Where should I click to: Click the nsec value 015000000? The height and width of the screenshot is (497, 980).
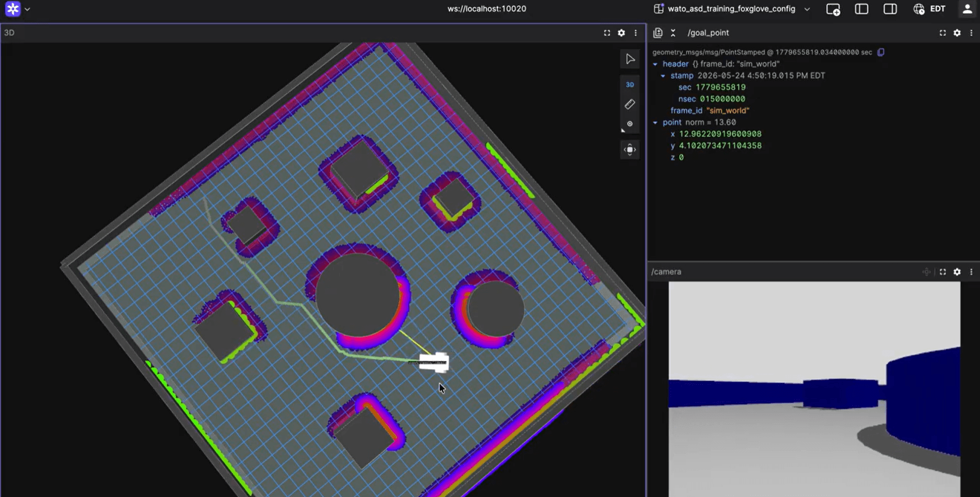click(x=722, y=99)
